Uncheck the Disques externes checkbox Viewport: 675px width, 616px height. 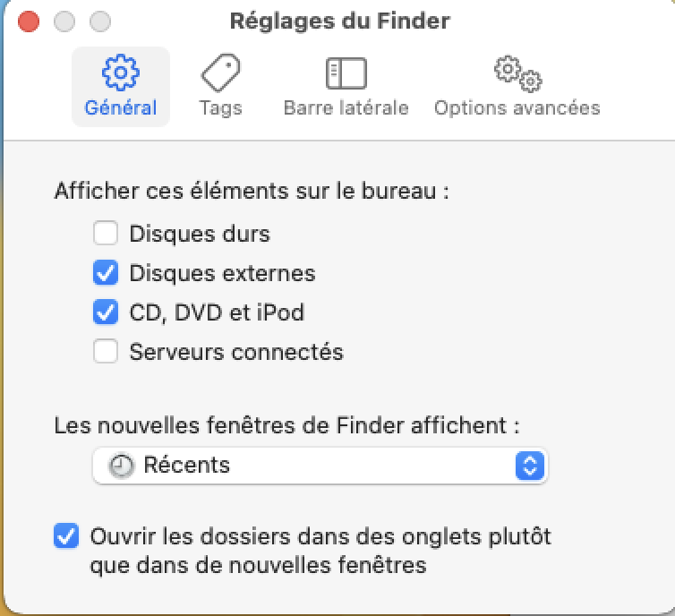[x=106, y=273]
